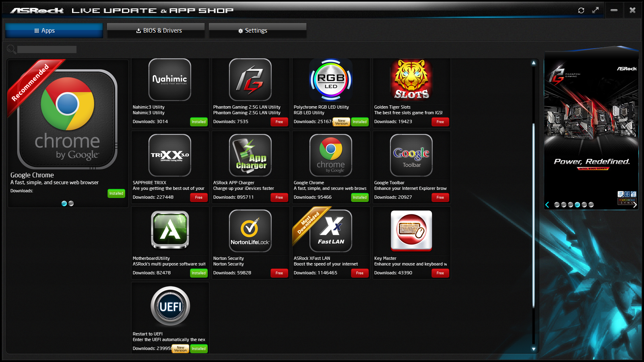This screenshot has height=362, width=644.
Task: Click the XFast LAN app icon
Action: 331,231
